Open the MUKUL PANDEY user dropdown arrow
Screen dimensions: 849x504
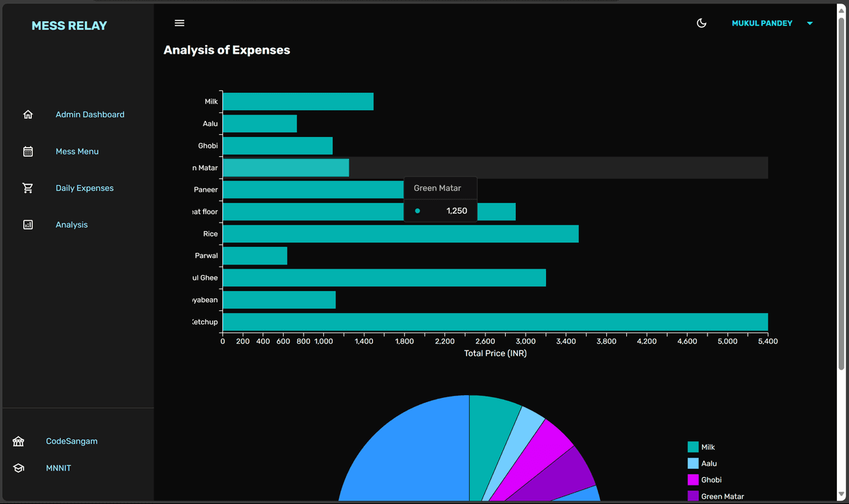[810, 23]
